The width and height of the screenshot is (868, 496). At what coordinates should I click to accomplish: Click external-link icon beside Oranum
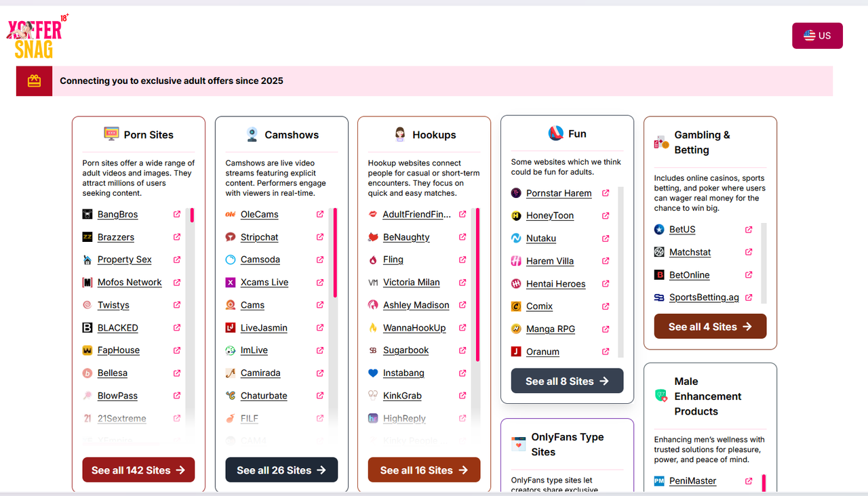pos(606,352)
